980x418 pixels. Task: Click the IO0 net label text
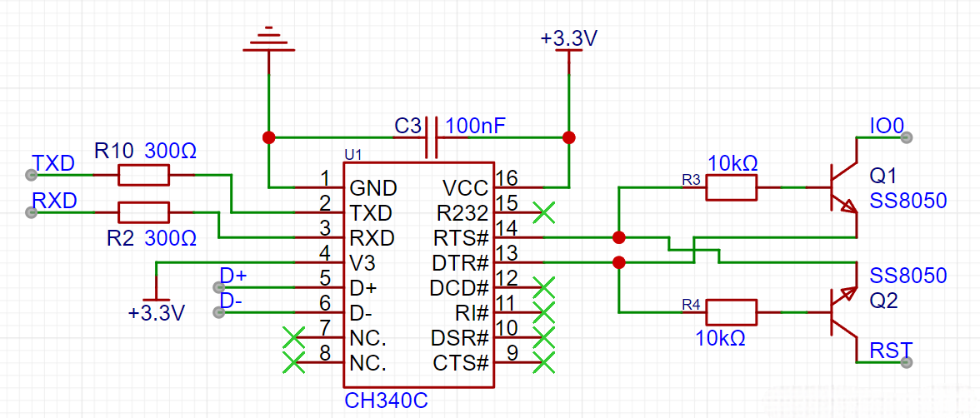coord(887,127)
